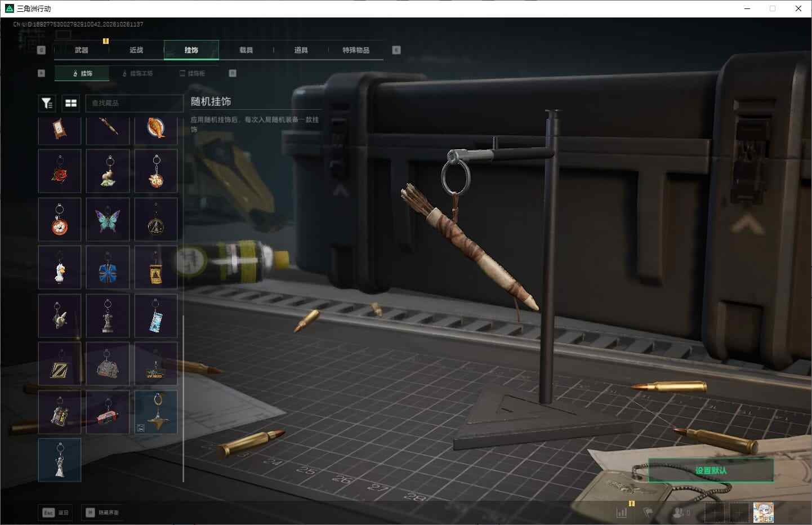The height and width of the screenshot is (525, 812).
Task: Select the chess piece charm
Action: pos(108,315)
